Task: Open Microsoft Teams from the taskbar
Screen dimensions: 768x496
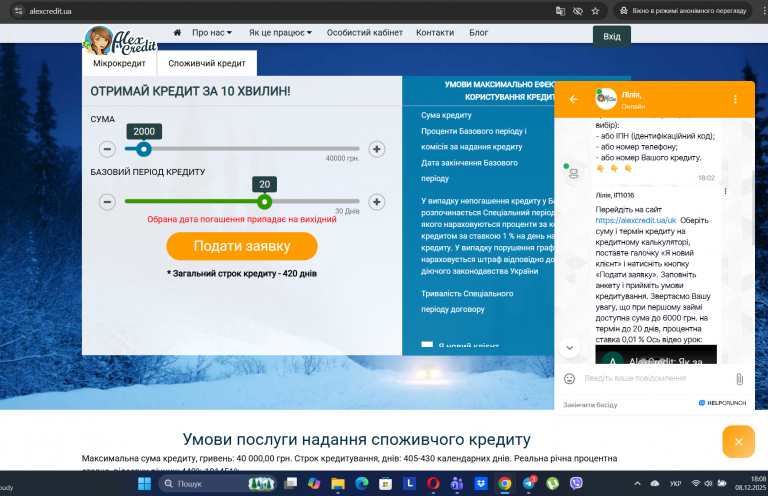Action: [457, 484]
